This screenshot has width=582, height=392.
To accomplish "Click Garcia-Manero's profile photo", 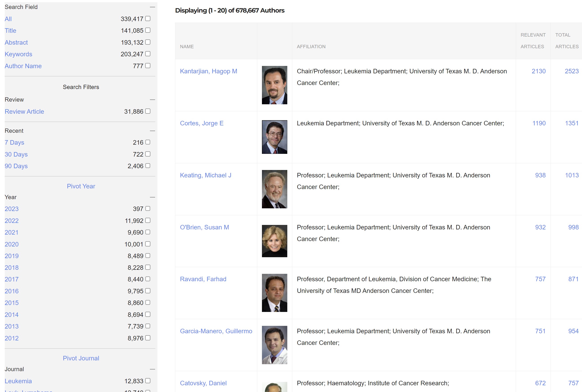I will (275, 345).
